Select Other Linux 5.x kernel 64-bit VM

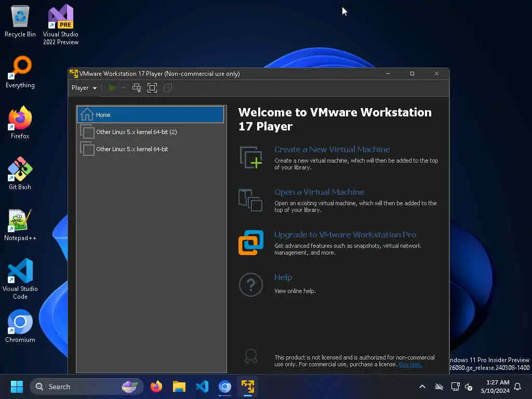click(x=150, y=149)
